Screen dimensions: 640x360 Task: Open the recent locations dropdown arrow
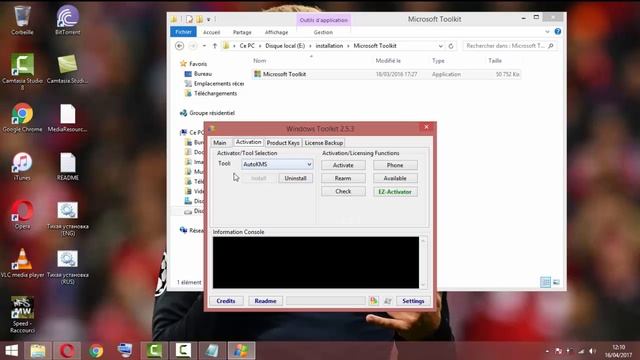(x=204, y=46)
